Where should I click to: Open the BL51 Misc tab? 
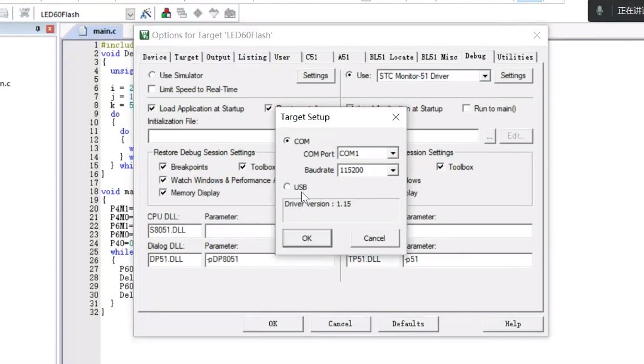coord(439,57)
